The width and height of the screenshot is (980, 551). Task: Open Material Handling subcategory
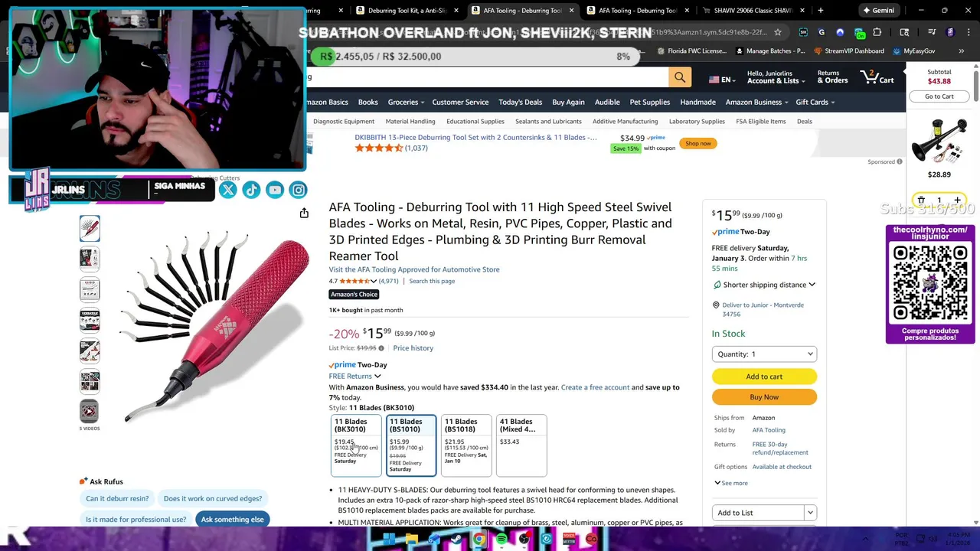(410, 121)
